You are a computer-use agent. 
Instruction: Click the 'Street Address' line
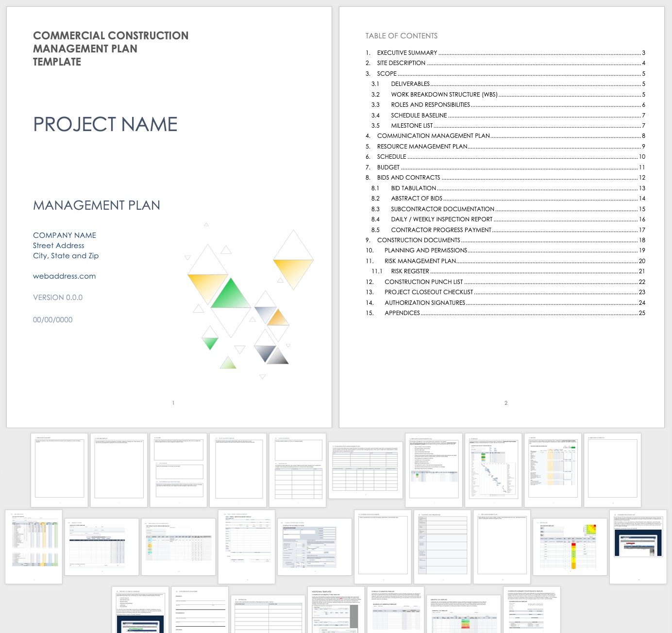coord(59,246)
